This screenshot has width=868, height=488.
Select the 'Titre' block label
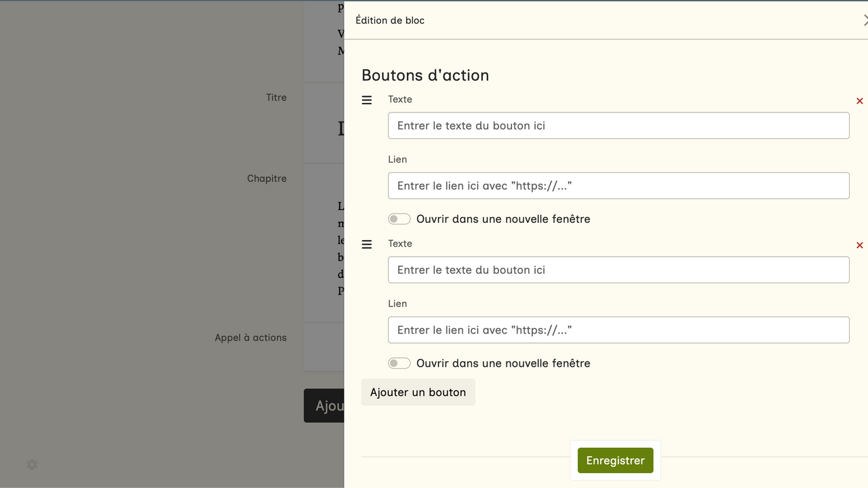276,98
